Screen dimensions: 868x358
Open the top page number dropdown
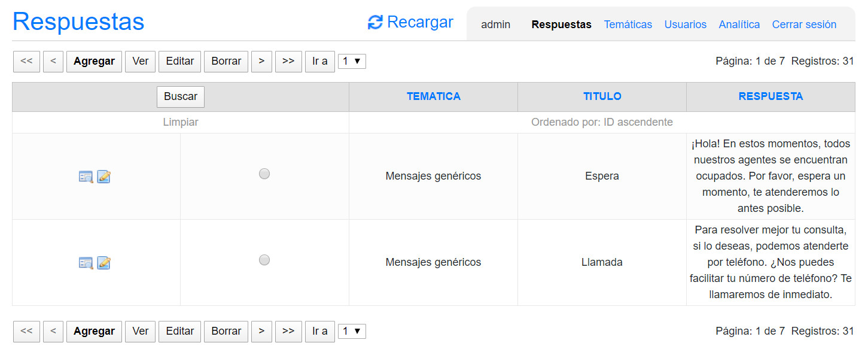[x=352, y=61]
